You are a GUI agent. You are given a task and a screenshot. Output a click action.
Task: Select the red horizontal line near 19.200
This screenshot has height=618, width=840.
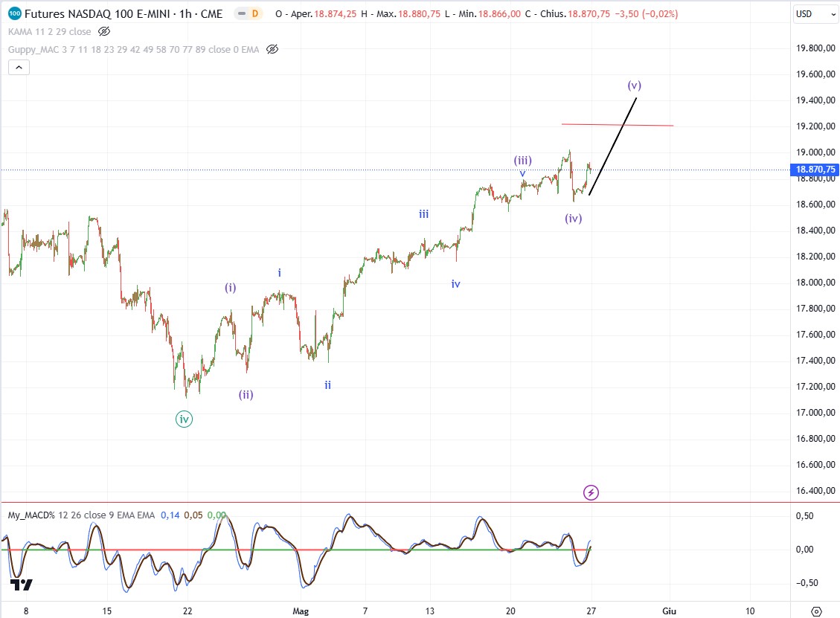pyautogui.click(x=617, y=125)
